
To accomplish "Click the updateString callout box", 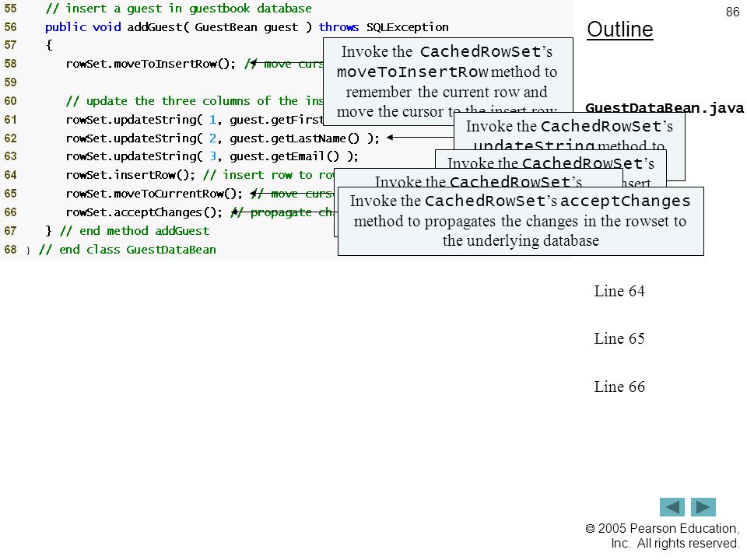I will [x=570, y=132].
